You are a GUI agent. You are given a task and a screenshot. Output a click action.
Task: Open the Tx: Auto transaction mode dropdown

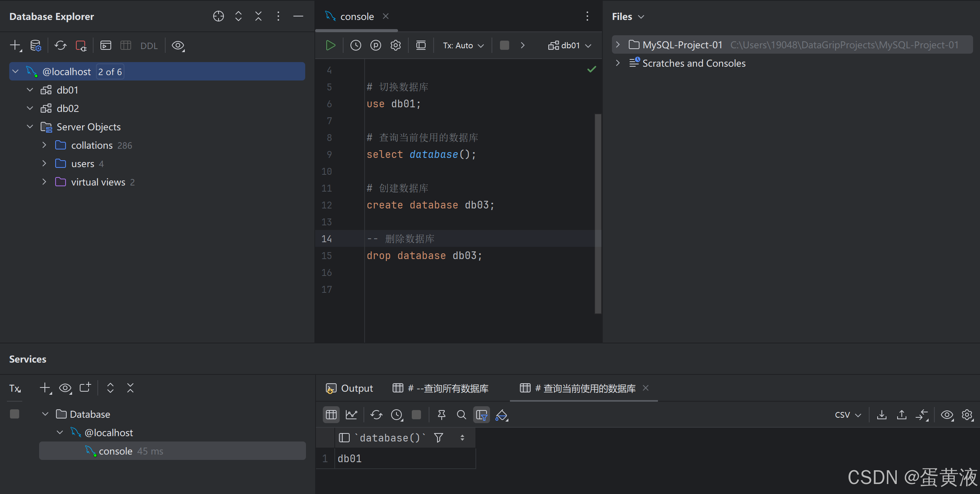tap(463, 45)
